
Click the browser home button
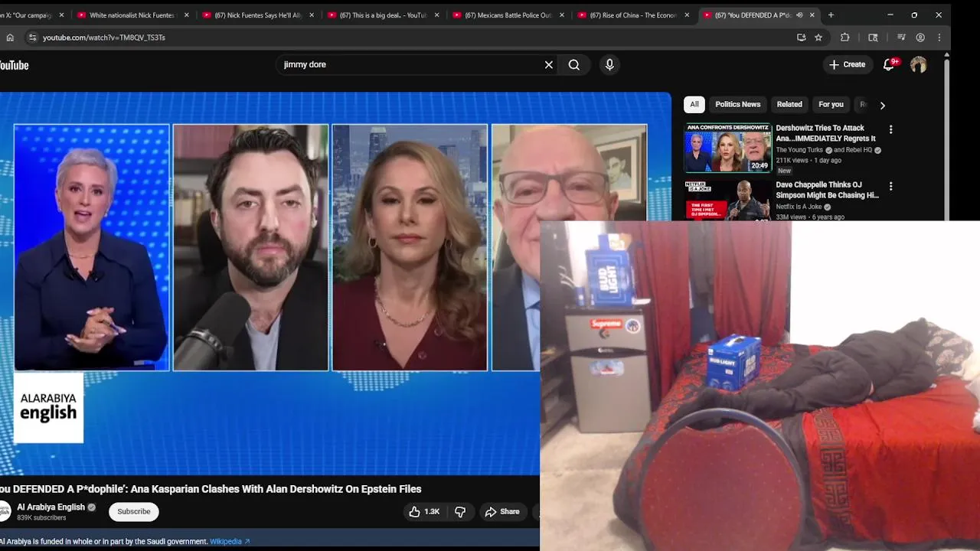(x=10, y=37)
